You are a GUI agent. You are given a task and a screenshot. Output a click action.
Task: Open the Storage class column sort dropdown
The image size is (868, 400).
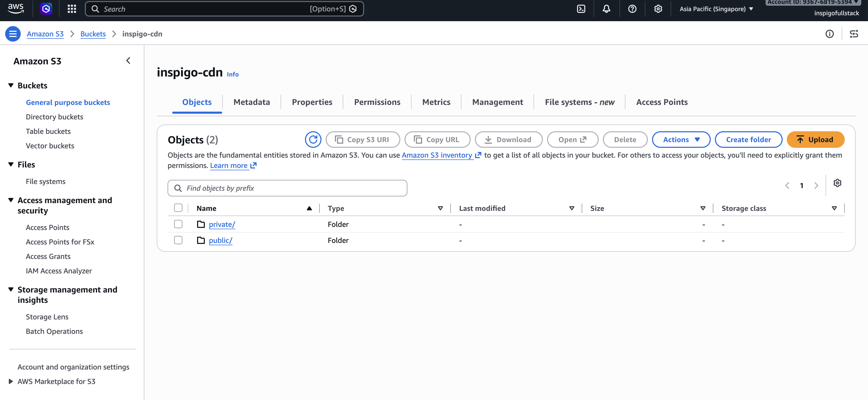[834, 209]
